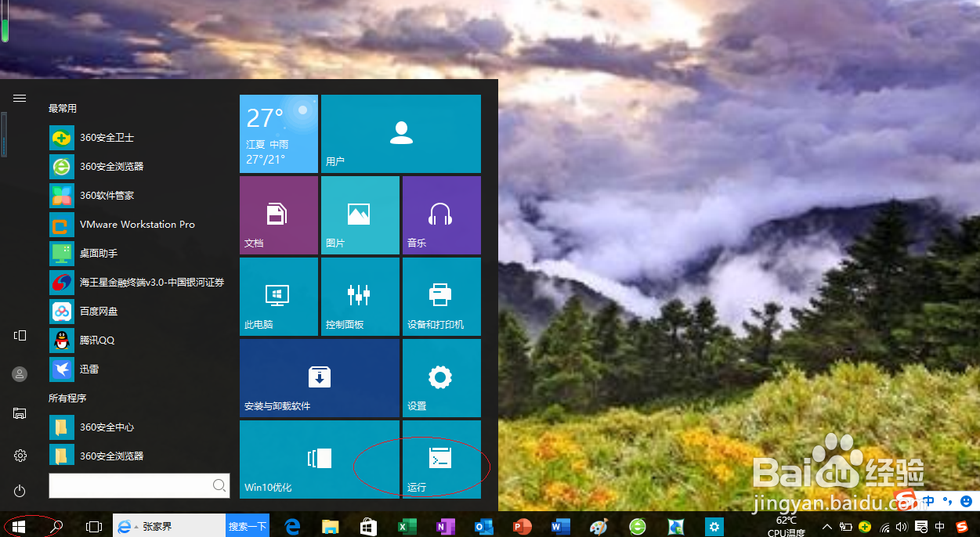Screen dimensions: 980x537
Task: Expand hidden tray icons with the chevron
Action: (x=826, y=527)
